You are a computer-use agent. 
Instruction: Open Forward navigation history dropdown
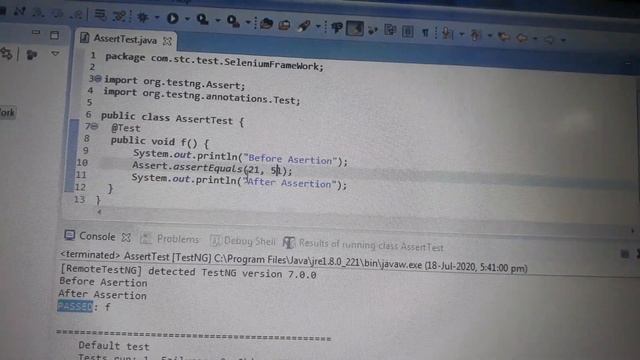563,40
